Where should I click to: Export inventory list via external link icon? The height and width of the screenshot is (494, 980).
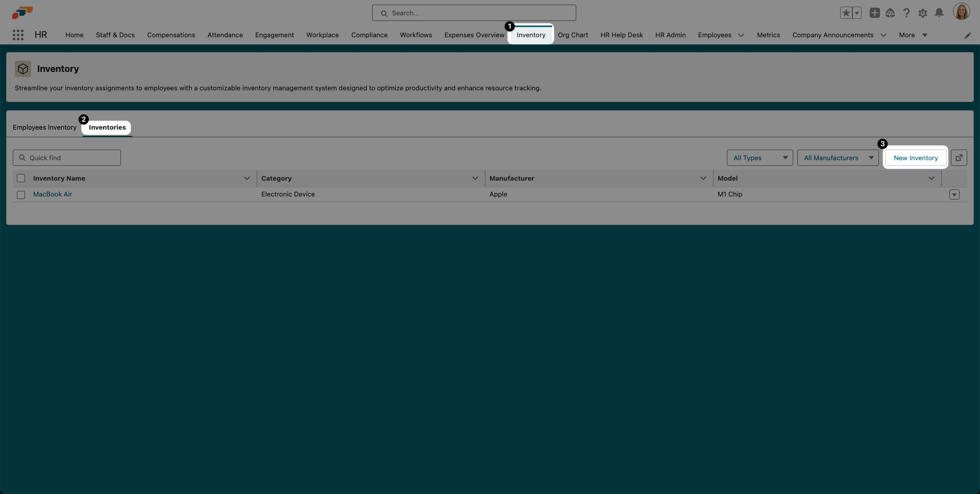[959, 158]
